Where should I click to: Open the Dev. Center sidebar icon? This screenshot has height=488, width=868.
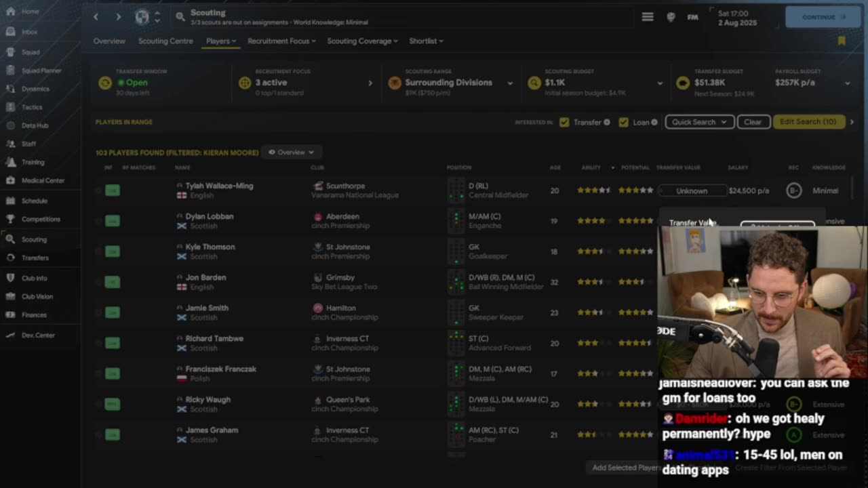click(10, 335)
